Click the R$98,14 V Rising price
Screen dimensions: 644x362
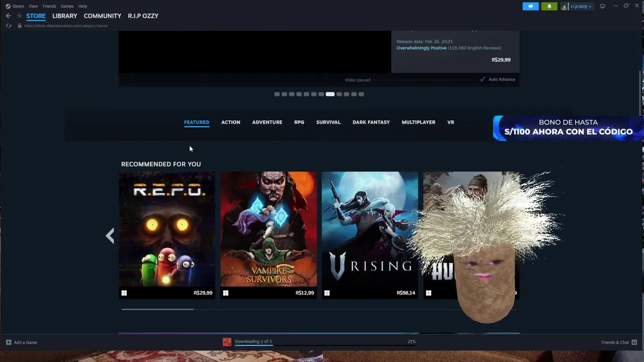[x=406, y=293]
